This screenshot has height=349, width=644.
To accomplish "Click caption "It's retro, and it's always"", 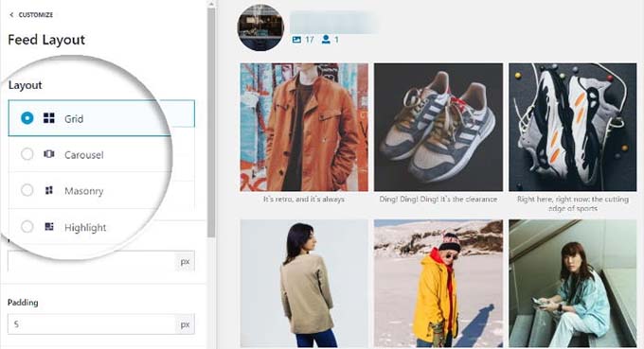I will point(304,200).
